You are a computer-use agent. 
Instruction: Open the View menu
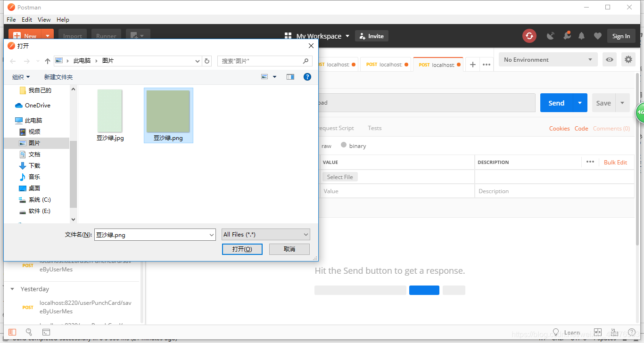[x=44, y=19]
